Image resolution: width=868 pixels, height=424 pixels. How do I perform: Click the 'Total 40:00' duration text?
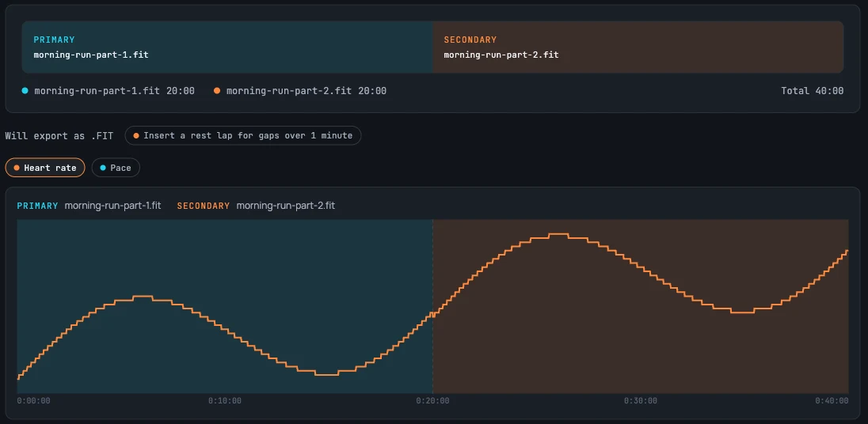(x=812, y=91)
